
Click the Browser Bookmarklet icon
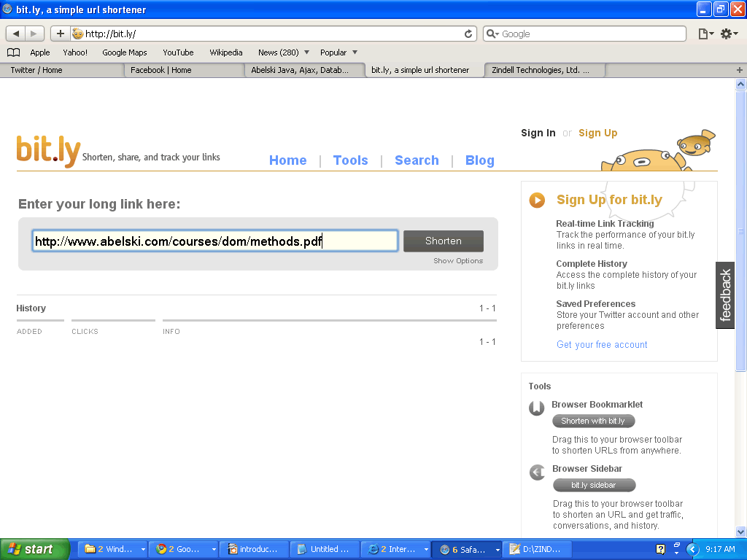[536, 408]
